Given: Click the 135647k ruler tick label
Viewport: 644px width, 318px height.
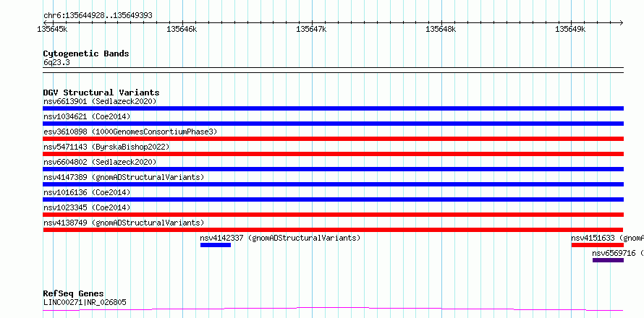Looking at the screenshot, I should pos(311,29).
